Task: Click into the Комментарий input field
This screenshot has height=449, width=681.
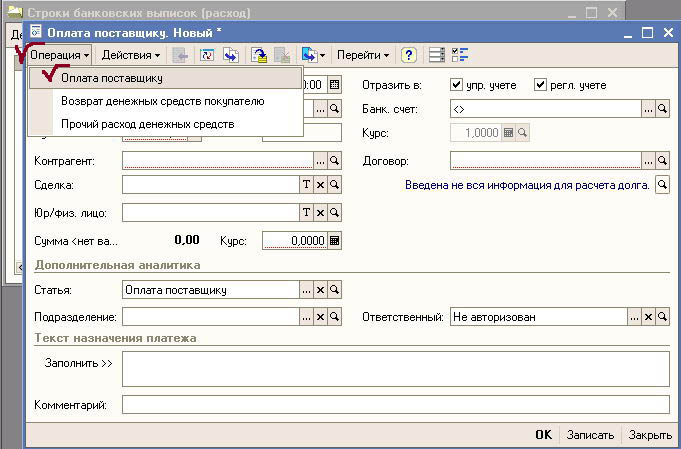Action: 395,404
